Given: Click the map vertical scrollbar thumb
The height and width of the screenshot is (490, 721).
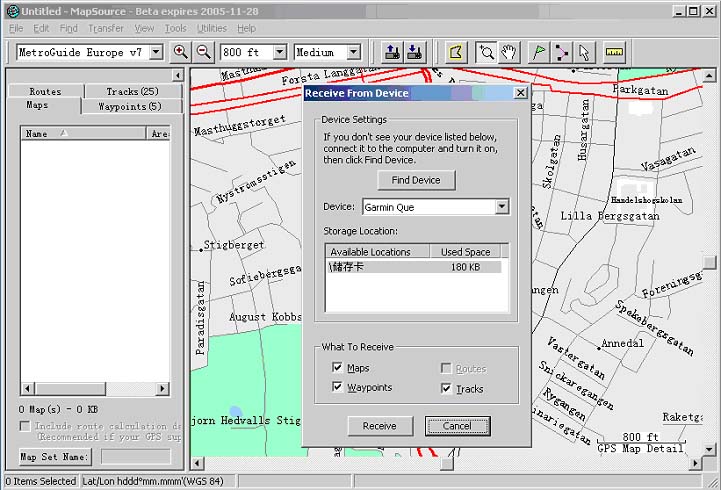Looking at the screenshot, I should [x=709, y=262].
